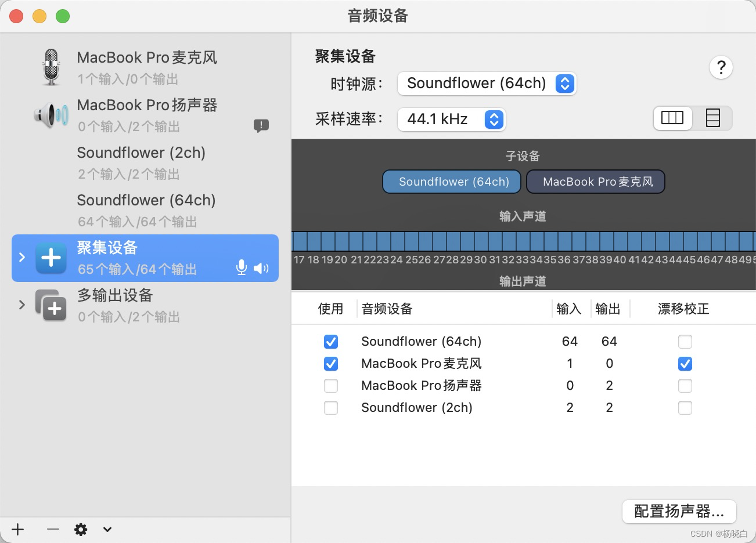The image size is (756, 543).
Task: Click the 输入声道 label
Action: pos(523,216)
